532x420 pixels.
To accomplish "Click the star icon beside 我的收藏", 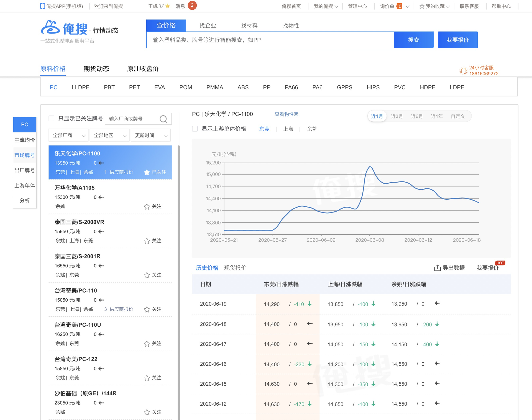I will (422, 6).
